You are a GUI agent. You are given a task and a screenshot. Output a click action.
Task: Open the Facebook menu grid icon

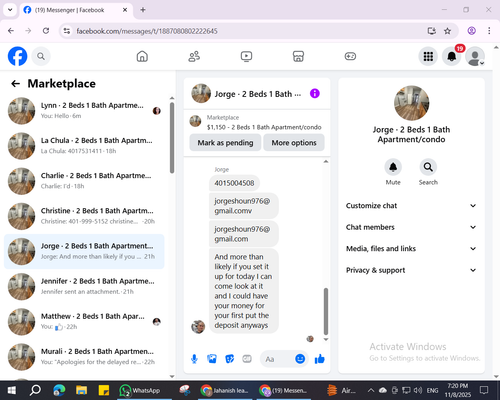coord(428,56)
